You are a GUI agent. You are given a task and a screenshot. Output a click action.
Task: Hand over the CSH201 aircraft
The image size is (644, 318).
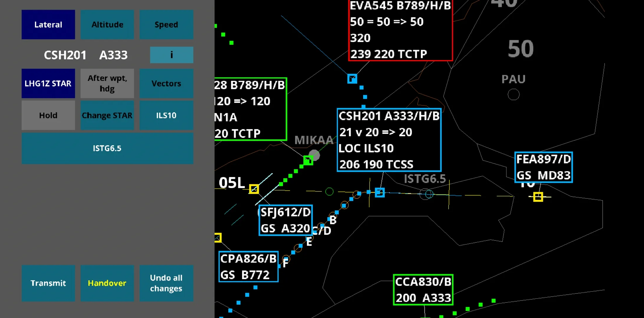coord(107,283)
